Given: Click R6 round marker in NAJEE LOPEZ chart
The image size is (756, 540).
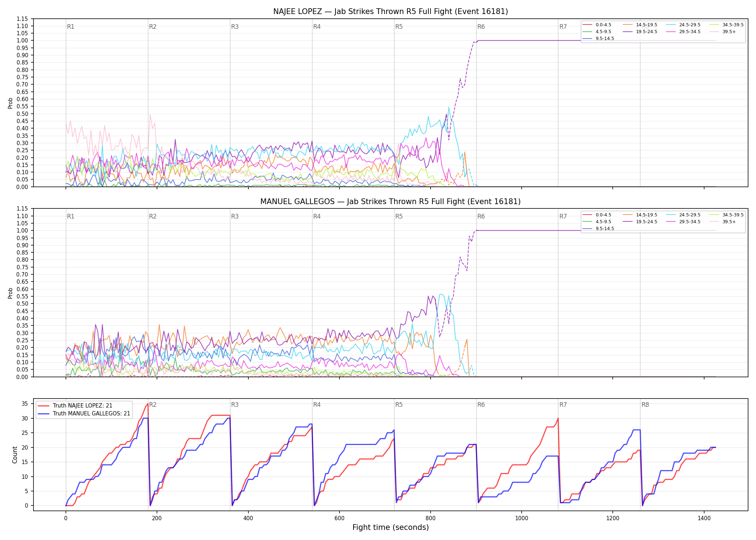Looking at the screenshot, I should coord(481,27).
